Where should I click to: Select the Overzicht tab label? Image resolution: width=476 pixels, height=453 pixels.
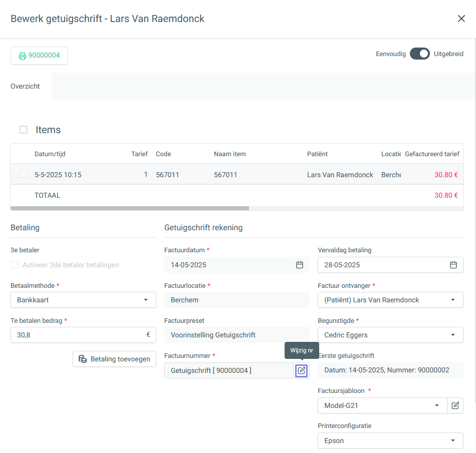(x=25, y=86)
